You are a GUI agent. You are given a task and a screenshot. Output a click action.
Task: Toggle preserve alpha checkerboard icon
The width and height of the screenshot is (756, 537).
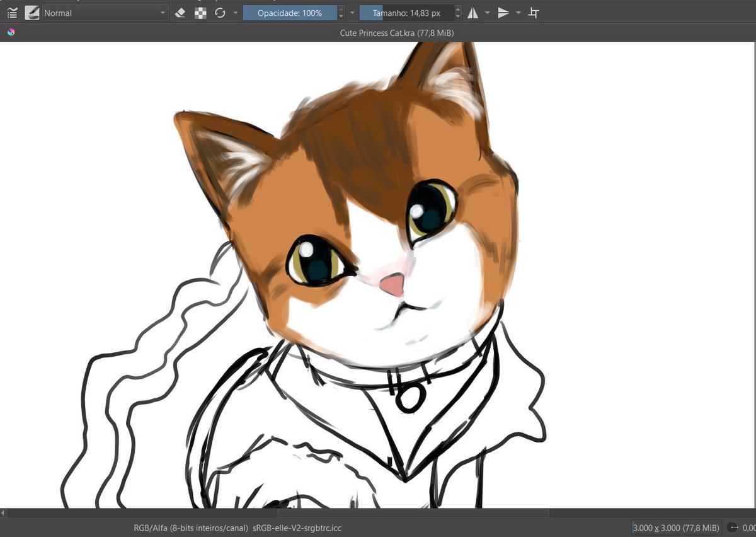click(200, 13)
